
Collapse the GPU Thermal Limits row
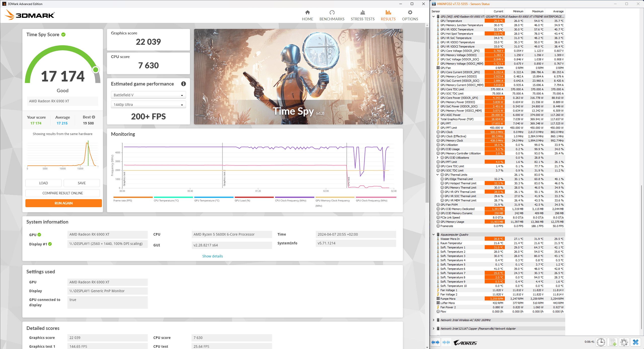pyautogui.click(x=437, y=175)
